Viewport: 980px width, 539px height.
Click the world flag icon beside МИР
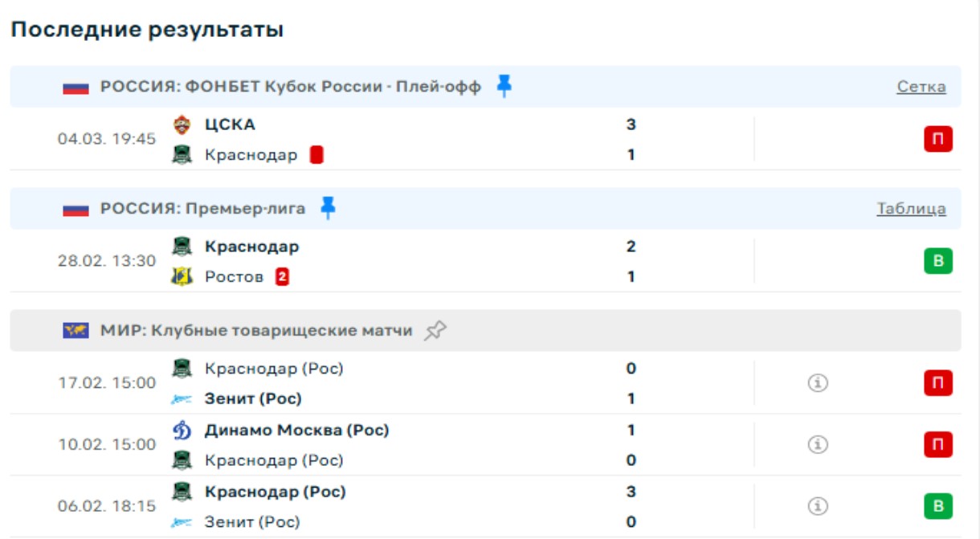pyautogui.click(x=76, y=330)
